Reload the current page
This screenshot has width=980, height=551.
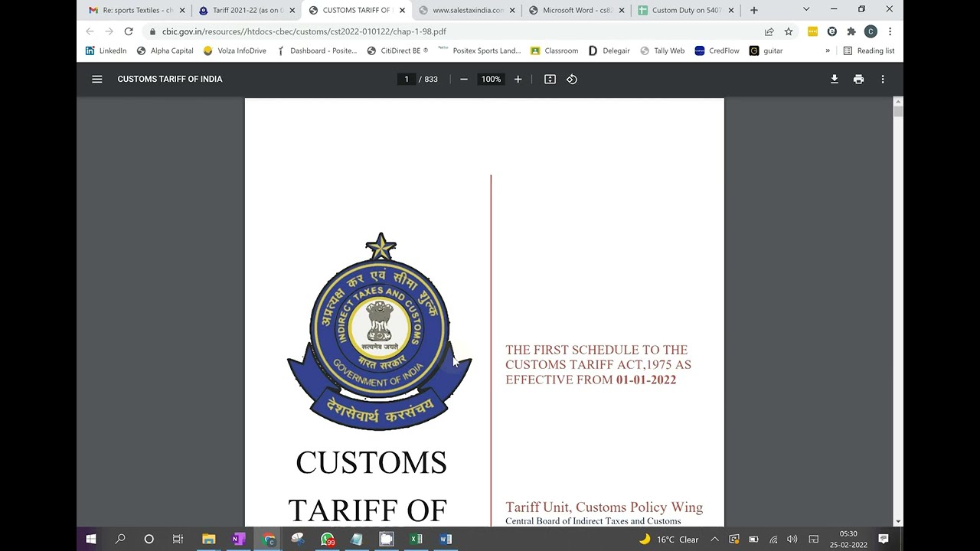click(129, 31)
